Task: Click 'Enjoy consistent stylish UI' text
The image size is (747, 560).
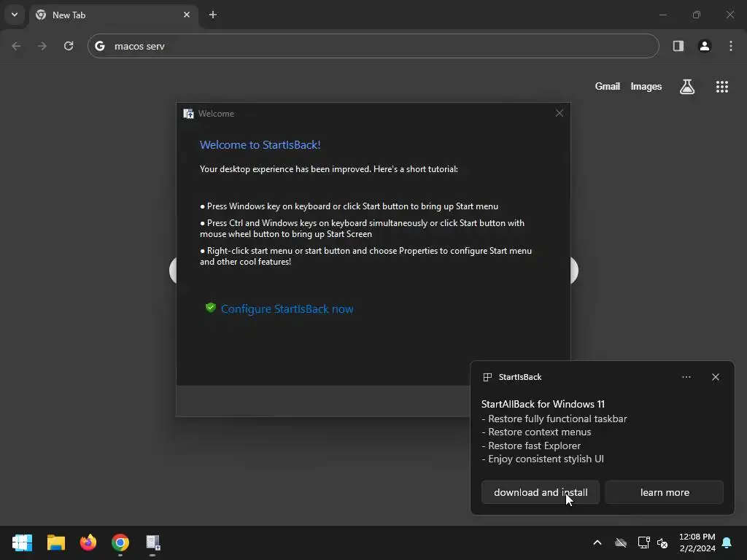Action: coord(546,459)
